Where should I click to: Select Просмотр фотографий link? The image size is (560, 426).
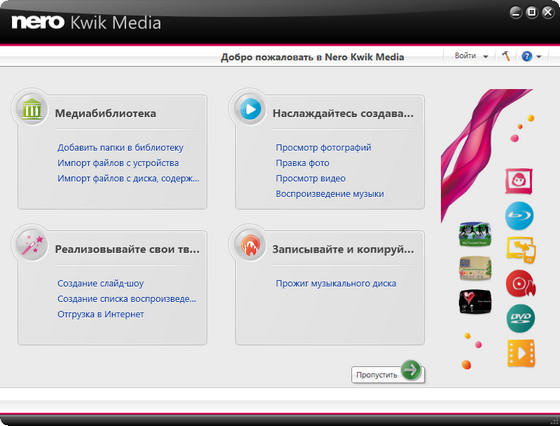[x=323, y=147]
